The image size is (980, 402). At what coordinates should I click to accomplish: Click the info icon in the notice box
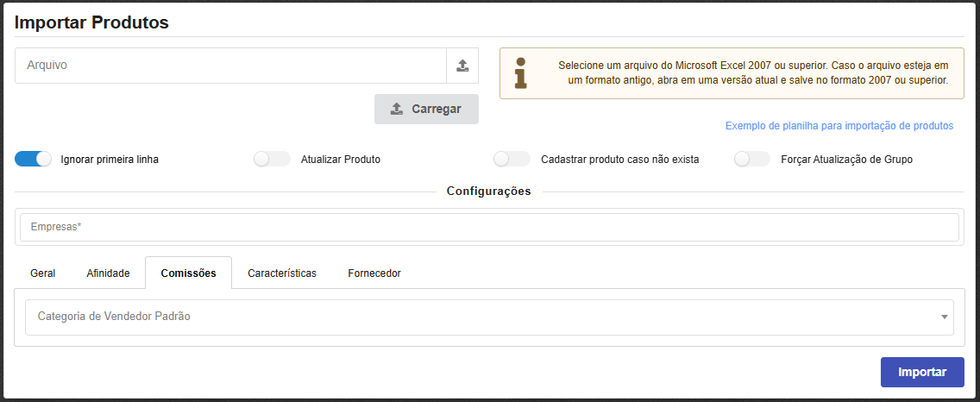coord(520,73)
